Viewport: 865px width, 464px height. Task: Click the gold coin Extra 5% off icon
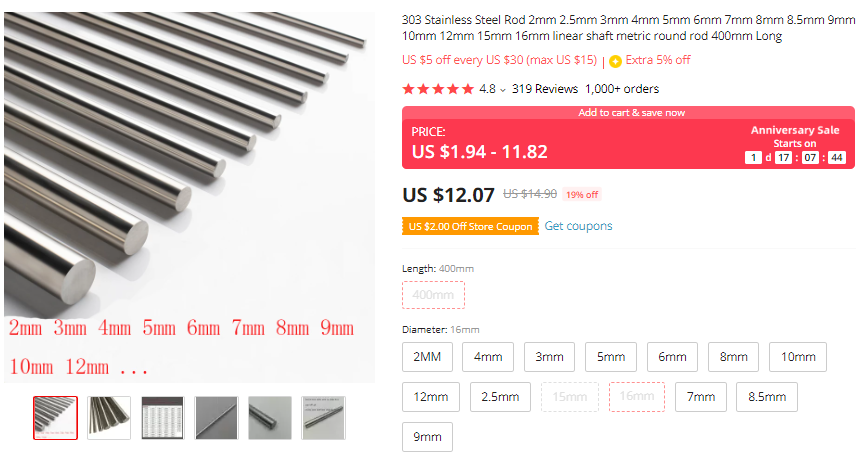pos(615,61)
